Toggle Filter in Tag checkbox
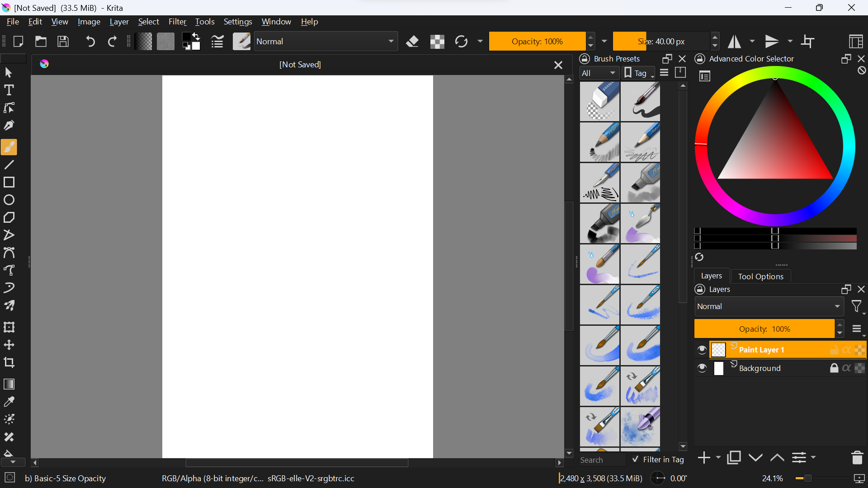This screenshot has height=488, width=868. tap(635, 460)
